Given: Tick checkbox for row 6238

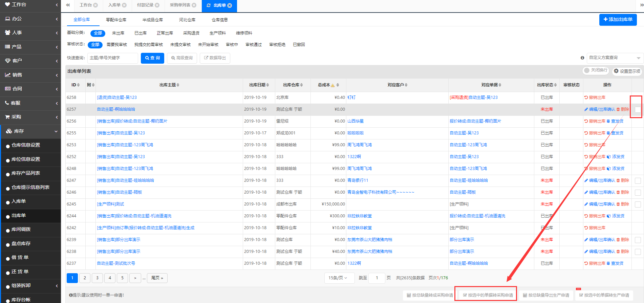Looking at the screenshot, I should pyautogui.click(x=638, y=252).
